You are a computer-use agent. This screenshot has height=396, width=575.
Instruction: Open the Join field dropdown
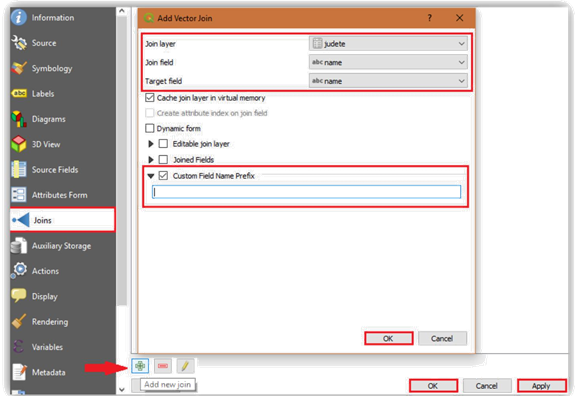[388, 62]
